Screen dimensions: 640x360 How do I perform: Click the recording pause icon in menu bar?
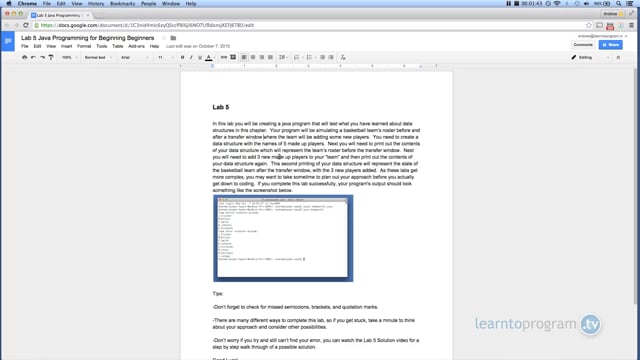click(508, 4)
